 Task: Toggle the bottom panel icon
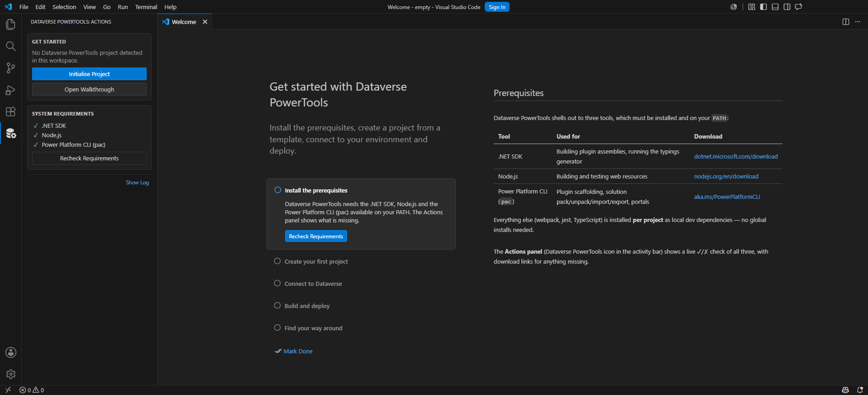pos(775,7)
